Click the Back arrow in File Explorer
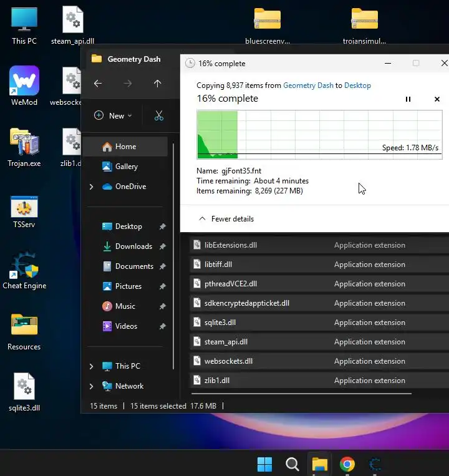This screenshot has height=476, width=449. (98, 84)
